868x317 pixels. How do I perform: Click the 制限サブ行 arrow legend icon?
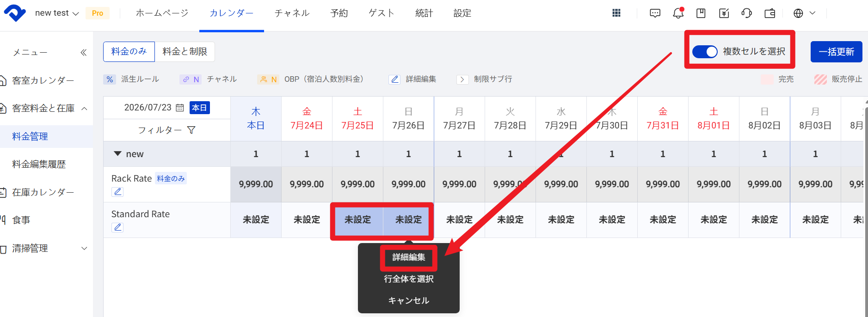(462, 79)
